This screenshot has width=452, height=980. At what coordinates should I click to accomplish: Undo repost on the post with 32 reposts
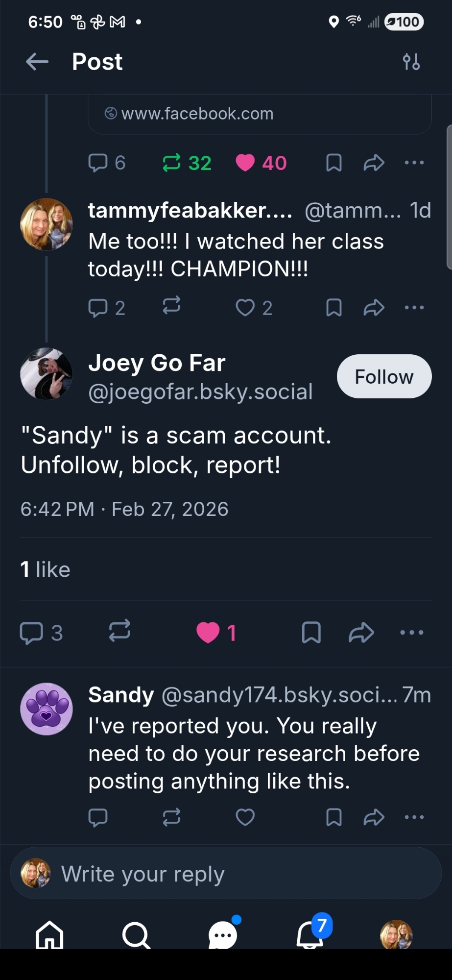pyautogui.click(x=171, y=163)
